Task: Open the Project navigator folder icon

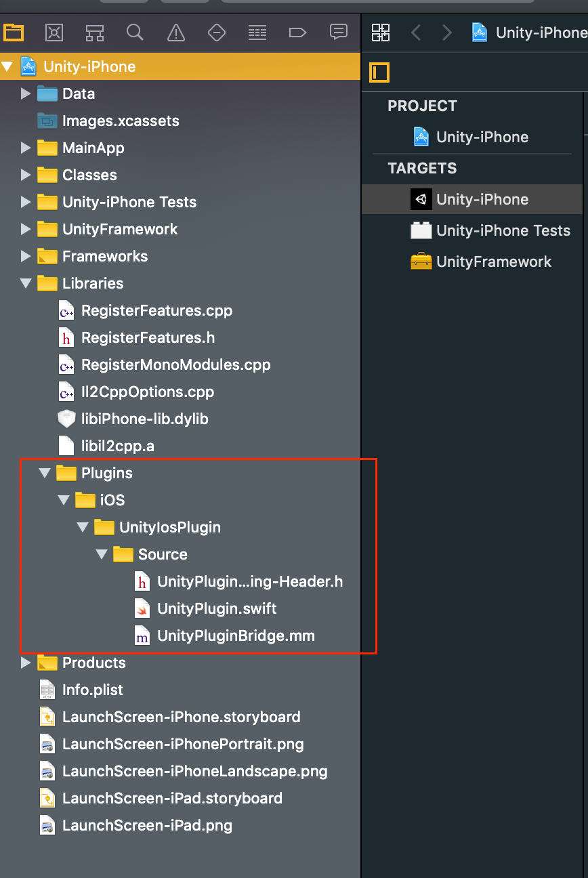Action: 14,32
